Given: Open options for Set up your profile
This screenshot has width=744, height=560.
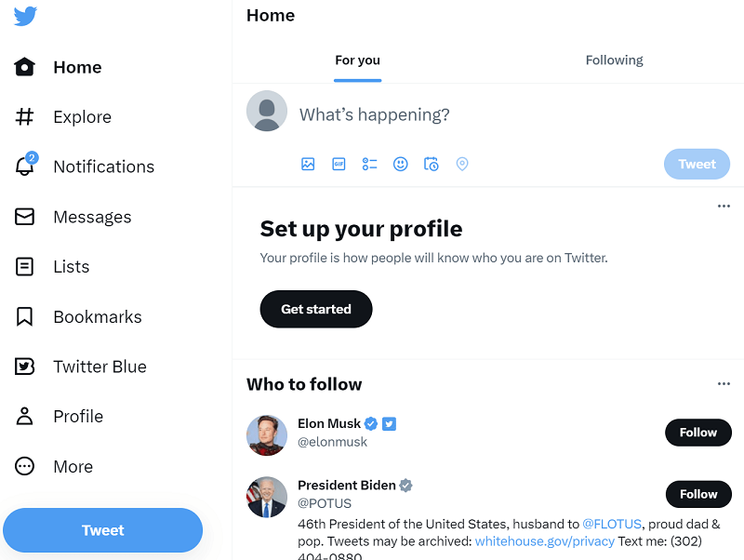Looking at the screenshot, I should [724, 206].
